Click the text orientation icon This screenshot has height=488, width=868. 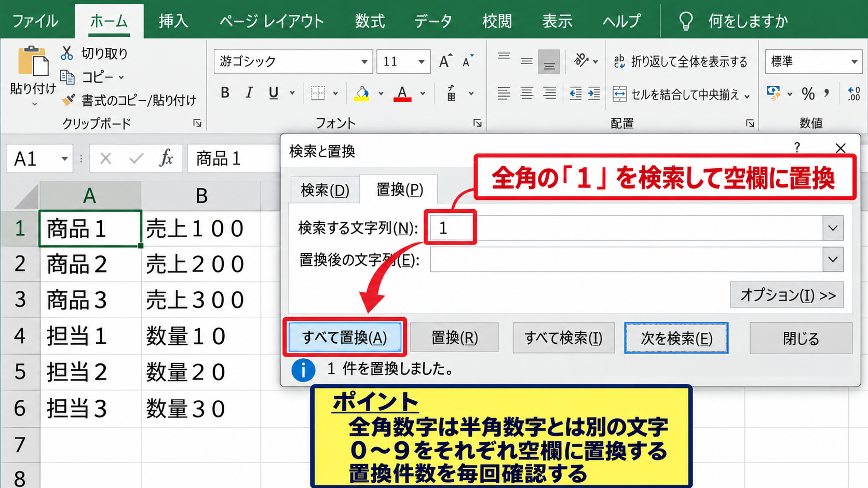[581, 61]
